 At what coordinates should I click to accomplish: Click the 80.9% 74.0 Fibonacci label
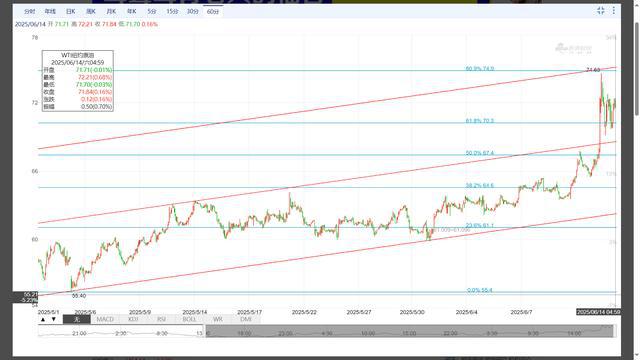[480, 69]
